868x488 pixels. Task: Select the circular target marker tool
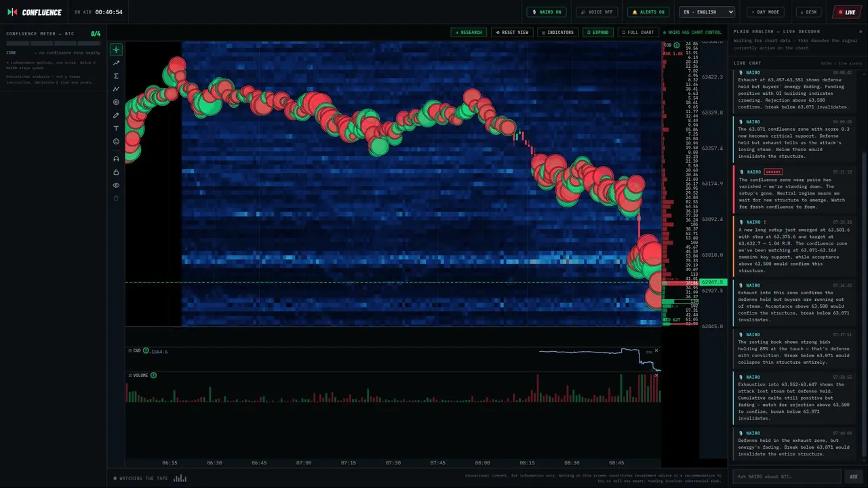116,102
